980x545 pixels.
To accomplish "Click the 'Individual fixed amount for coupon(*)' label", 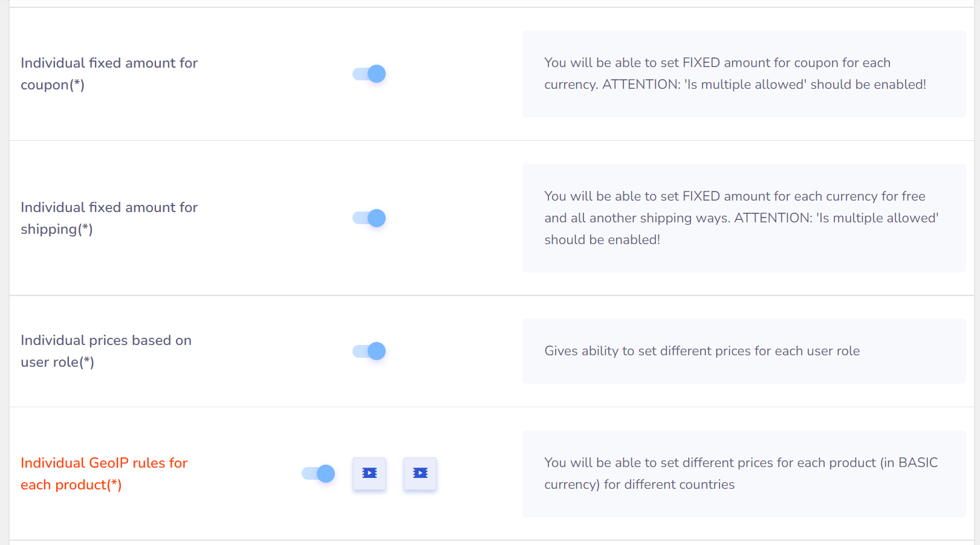I will pos(109,74).
